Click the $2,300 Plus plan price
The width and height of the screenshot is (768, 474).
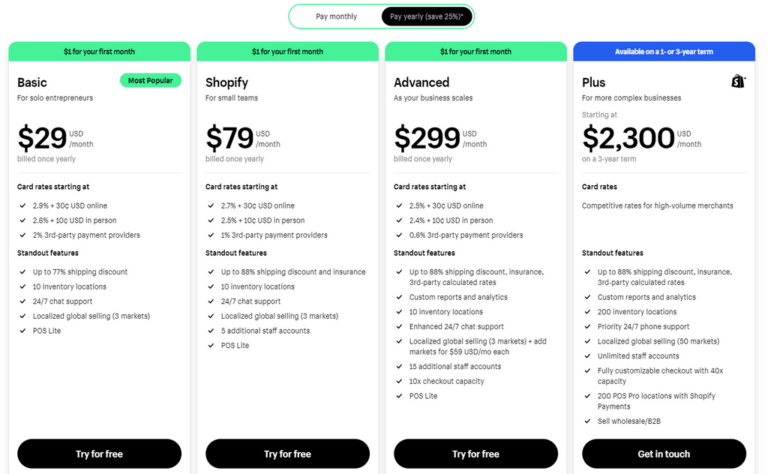(628, 138)
